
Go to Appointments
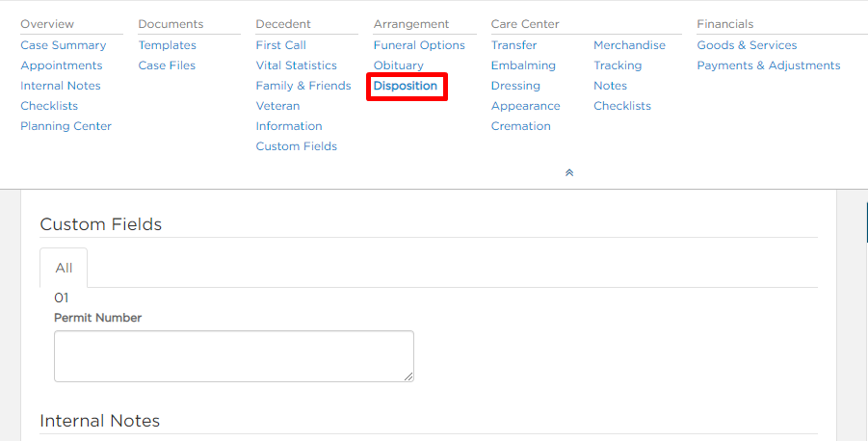tap(62, 65)
